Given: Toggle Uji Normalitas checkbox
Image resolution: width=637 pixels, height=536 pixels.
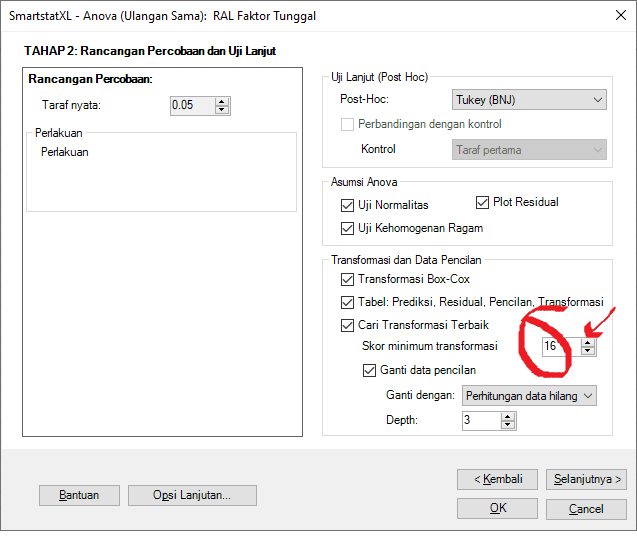Looking at the screenshot, I should (x=348, y=205).
